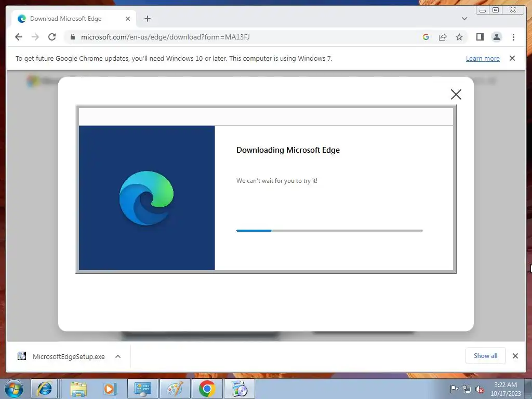The height and width of the screenshot is (399, 532).
Task: Click "We can't wait for you to try it!" text
Action: (277, 181)
